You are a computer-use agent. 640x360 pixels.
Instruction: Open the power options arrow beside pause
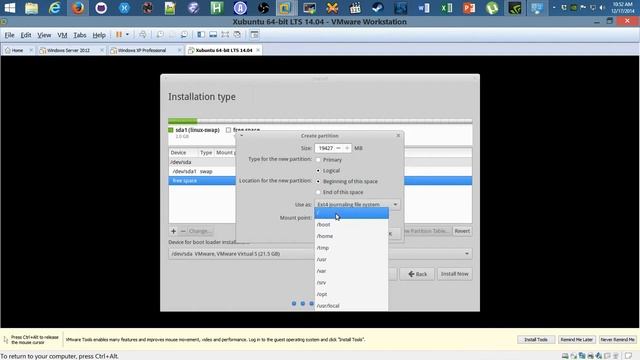[x=127, y=35]
